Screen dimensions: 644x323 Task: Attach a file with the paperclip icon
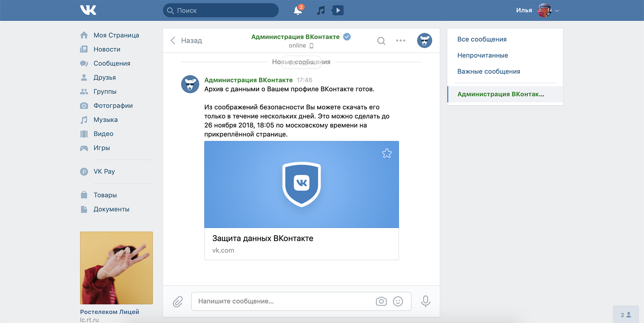pyautogui.click(x=177, y=302)
